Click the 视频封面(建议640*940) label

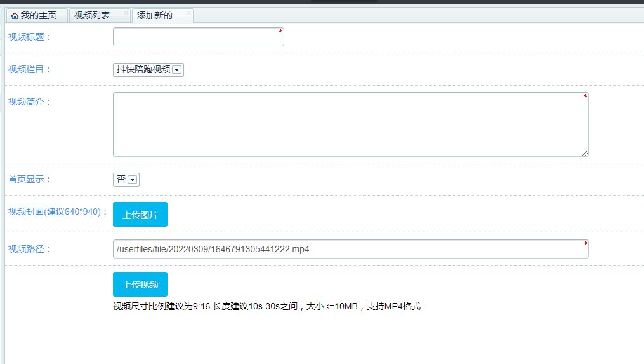(x=58, y=212)
